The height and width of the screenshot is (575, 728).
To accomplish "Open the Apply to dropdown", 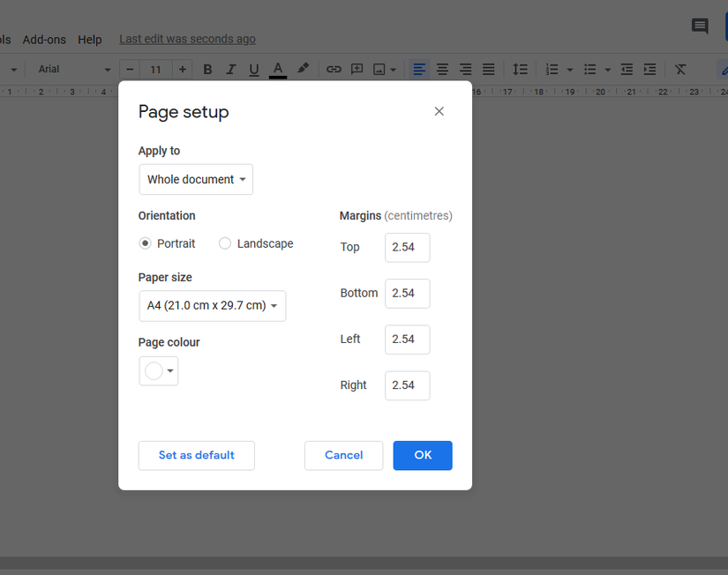I will (195, 179).
